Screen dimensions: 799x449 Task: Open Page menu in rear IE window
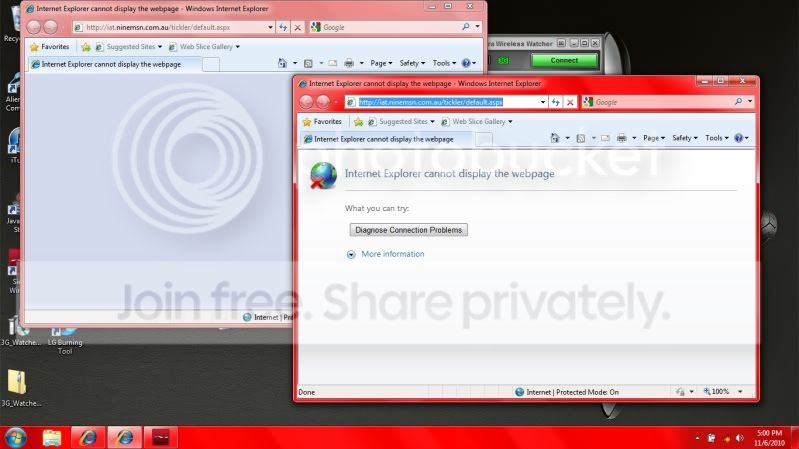point(381,64)
